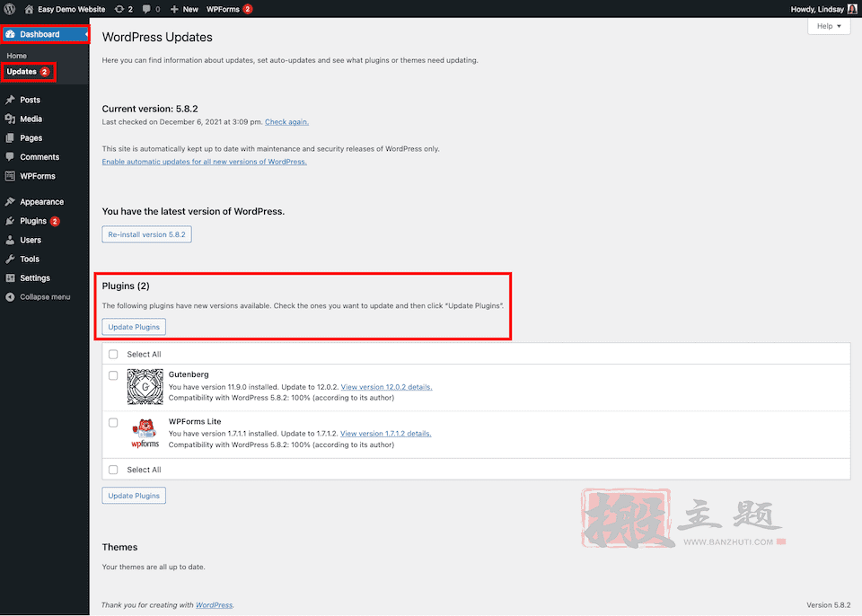Open the Media menu
This screenshot has height=616, width=862.
pos(31,119)
